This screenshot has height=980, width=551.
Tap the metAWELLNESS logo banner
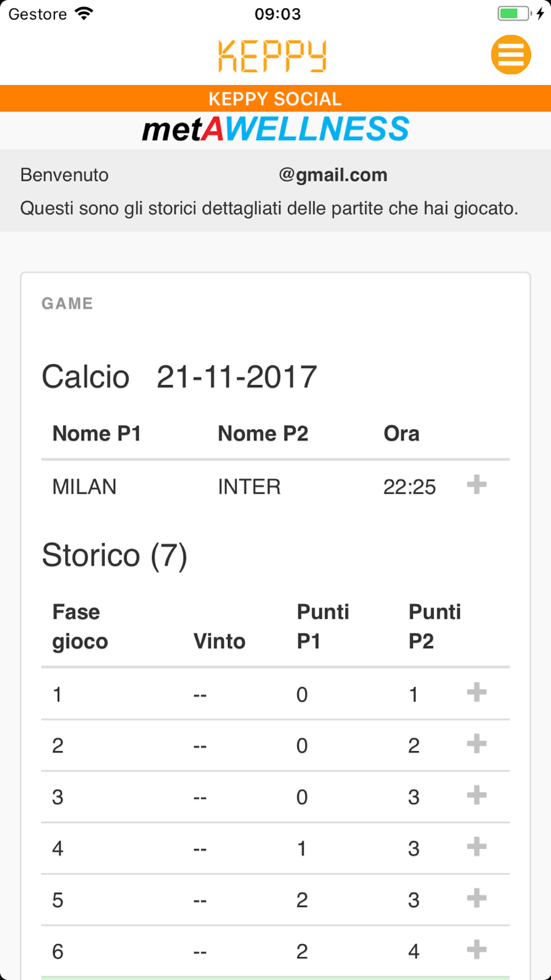[275, 129]
